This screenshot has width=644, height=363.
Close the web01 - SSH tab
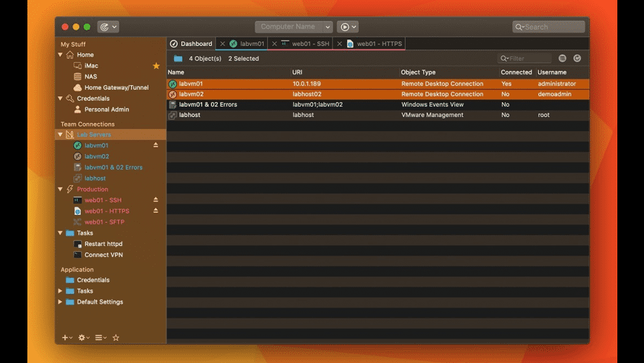pyautogui.click(x=275, y=44)
